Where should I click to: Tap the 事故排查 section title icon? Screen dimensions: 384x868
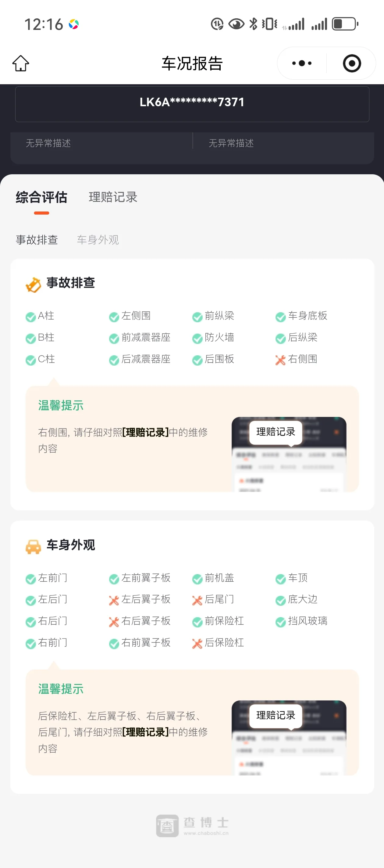[33, 284]
